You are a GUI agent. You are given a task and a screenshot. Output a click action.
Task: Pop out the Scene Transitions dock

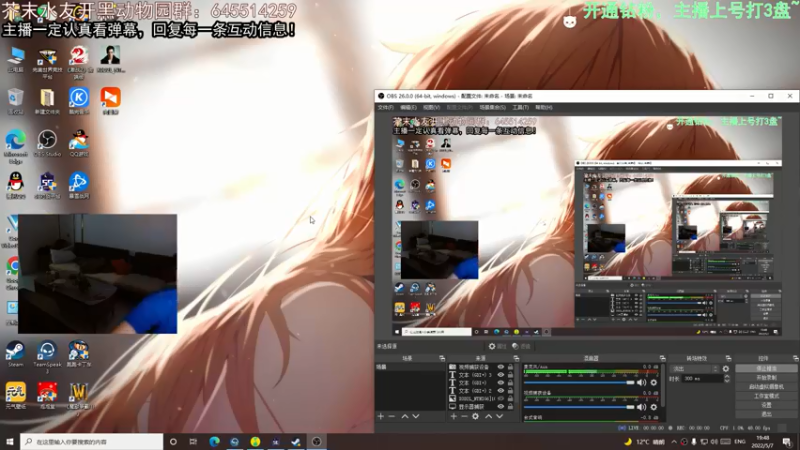(728, 359)
